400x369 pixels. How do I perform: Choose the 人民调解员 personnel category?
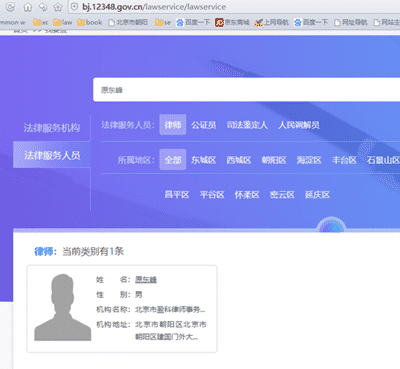pyautogui.click(x=299, y=125)
